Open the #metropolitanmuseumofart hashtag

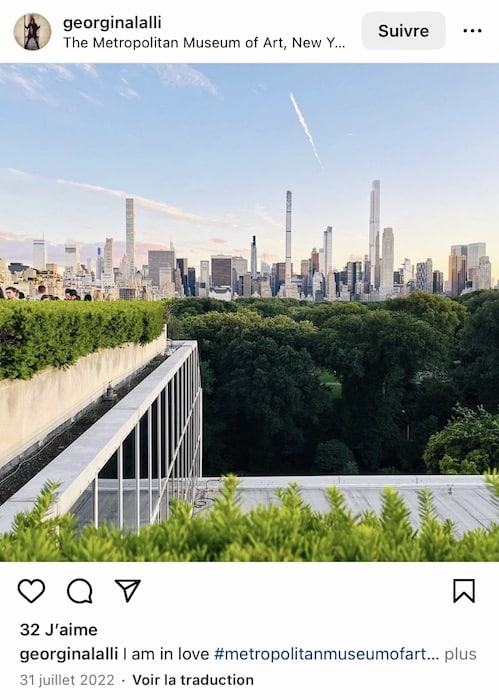point(326,654)
